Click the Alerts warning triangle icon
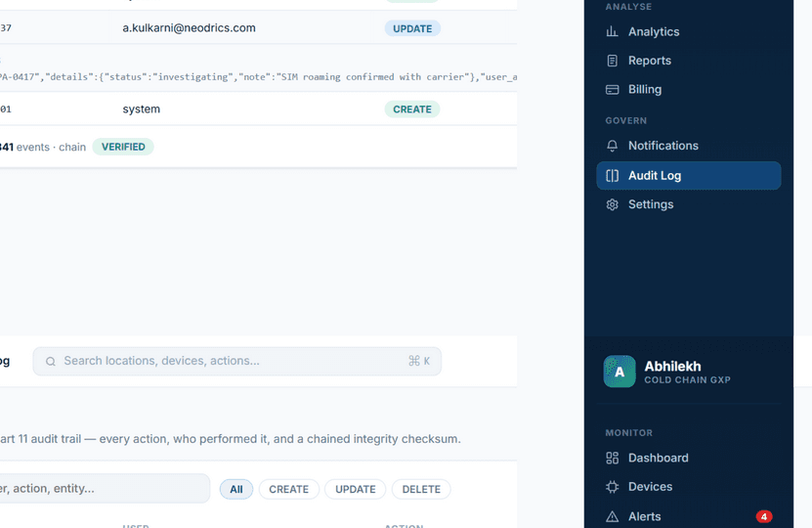Screen dimensions: 812x528 (x=612, y=516)
